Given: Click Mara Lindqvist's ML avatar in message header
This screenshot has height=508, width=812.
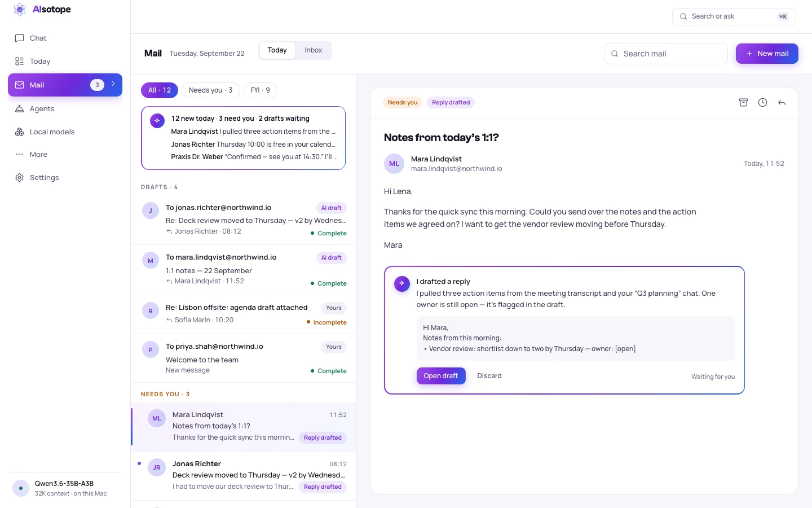Looking at the screenshot, I should coord(394,164).
